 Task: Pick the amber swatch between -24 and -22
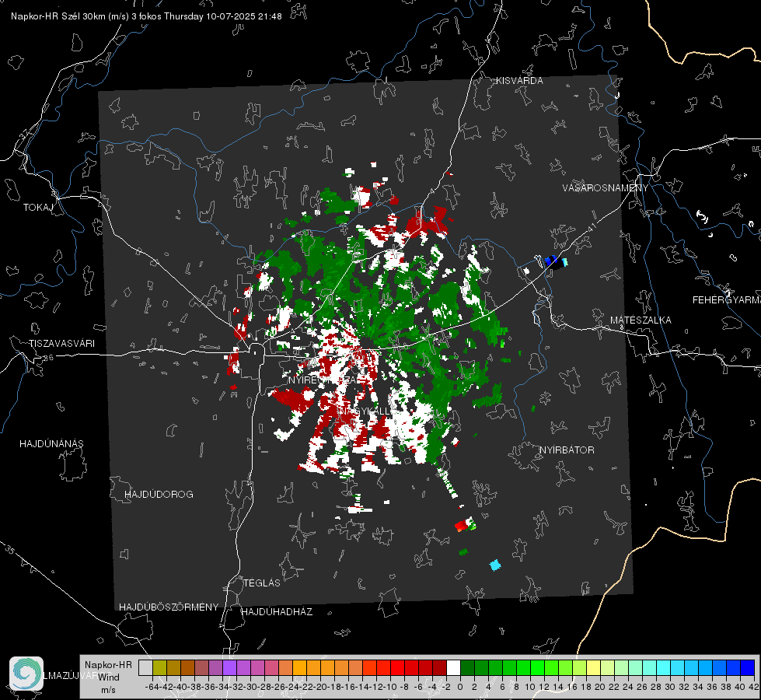[299, 667]
